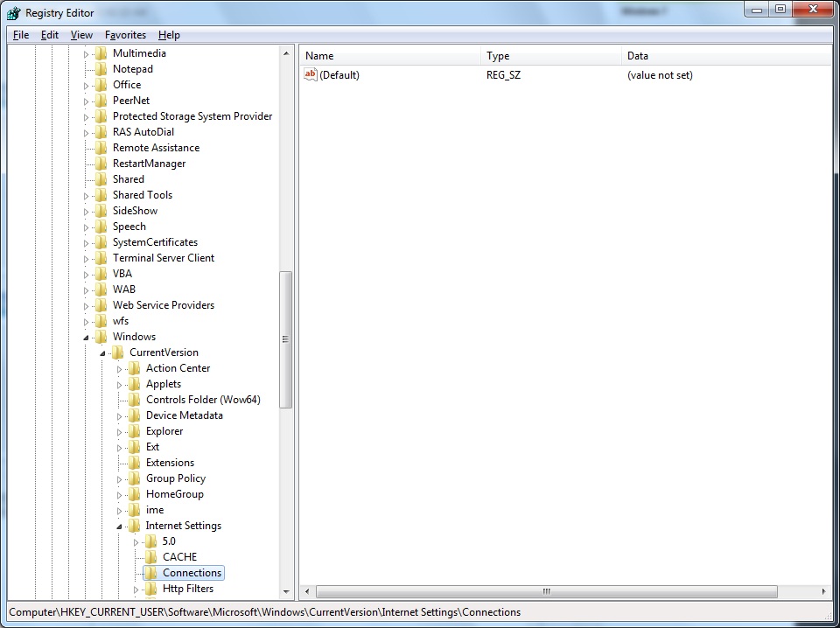Expand the Device Metadata key
The image size is (840, 628).
119,416
